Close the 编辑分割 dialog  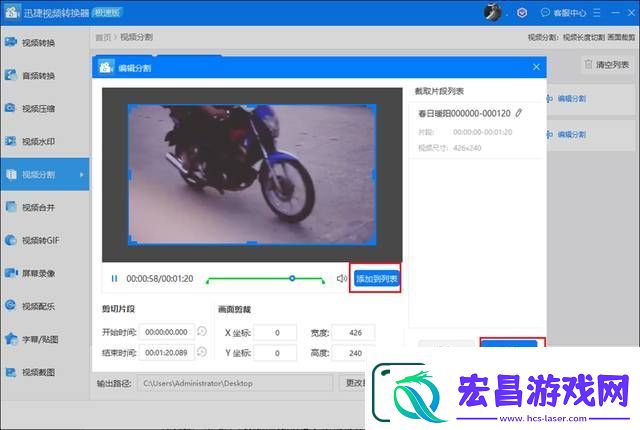click(536, 67)
